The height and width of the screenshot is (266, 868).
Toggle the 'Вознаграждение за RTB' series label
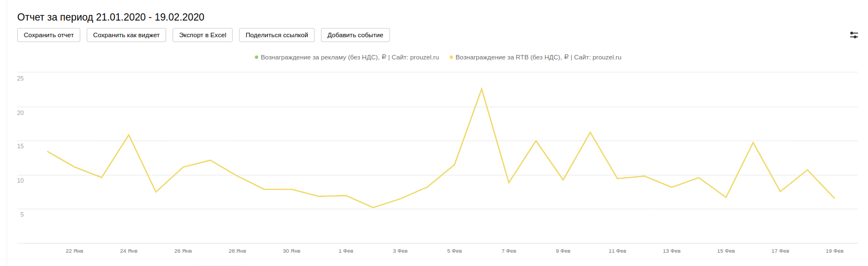[538, 57]
